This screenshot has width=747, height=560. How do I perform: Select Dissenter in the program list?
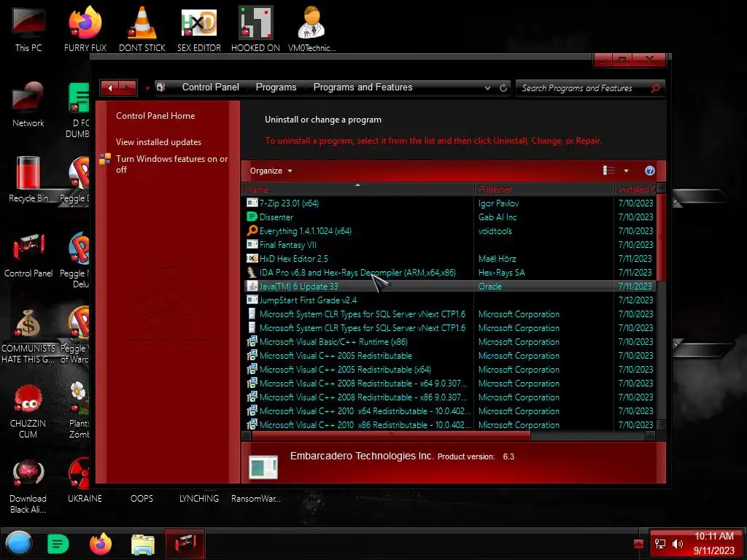449,217
